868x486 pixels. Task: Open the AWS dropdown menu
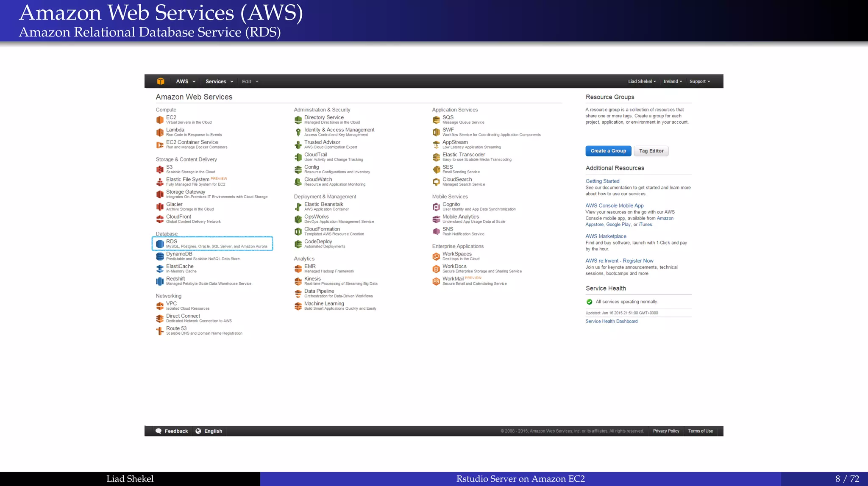(186, 81)
